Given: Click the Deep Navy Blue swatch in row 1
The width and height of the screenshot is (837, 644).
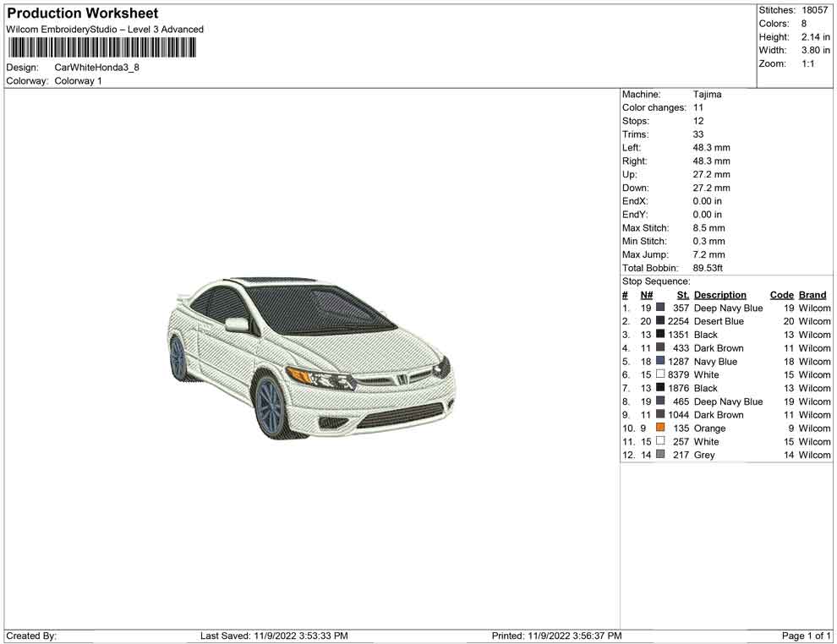Looking at the screenshot, I should [660, 308].
